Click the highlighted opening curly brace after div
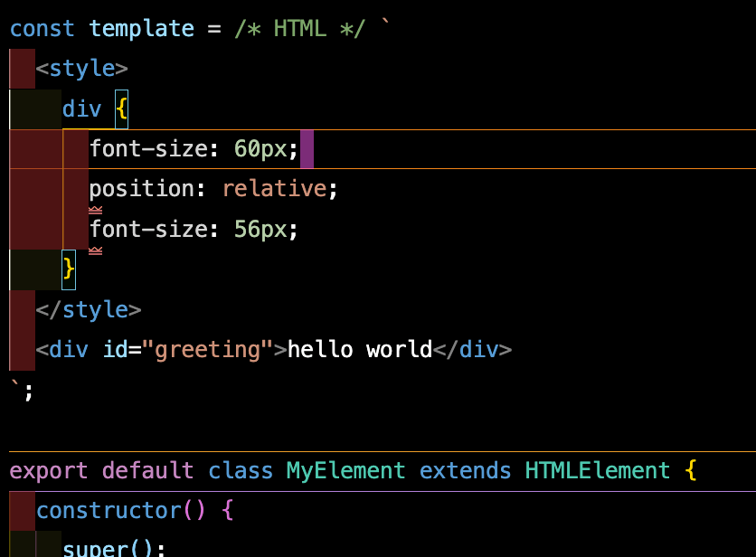756x557 pixels. pos(121,109)
